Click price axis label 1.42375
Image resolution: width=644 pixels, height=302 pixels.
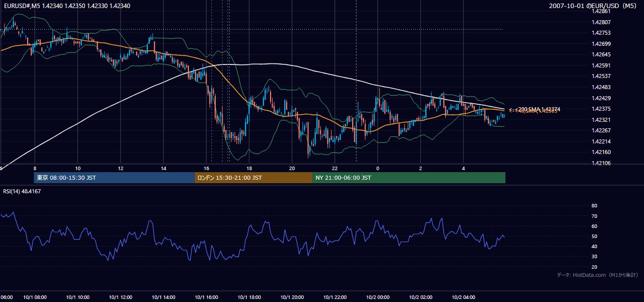(x=601, y=109)
